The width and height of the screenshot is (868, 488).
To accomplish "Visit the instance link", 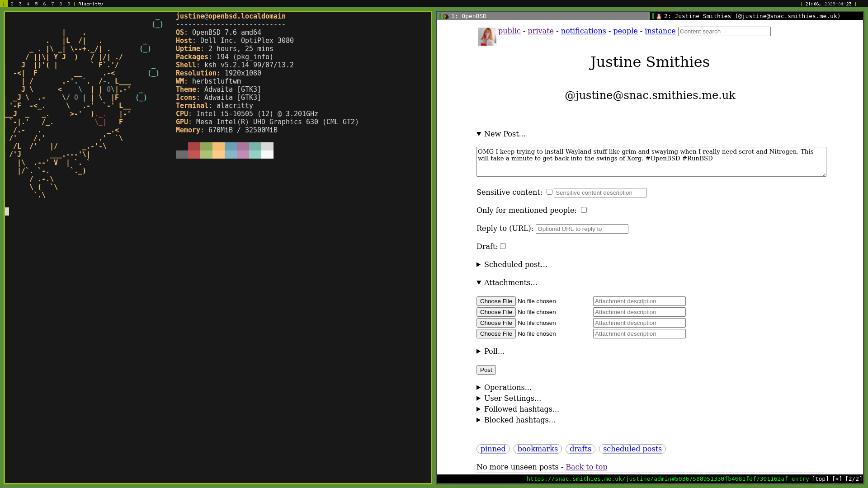I will pos(660,31).
